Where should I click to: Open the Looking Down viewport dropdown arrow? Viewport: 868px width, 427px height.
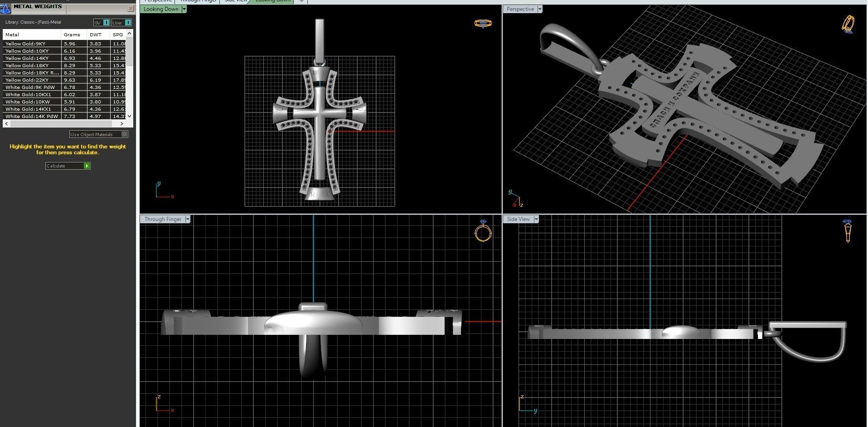[x=184, y=9]
